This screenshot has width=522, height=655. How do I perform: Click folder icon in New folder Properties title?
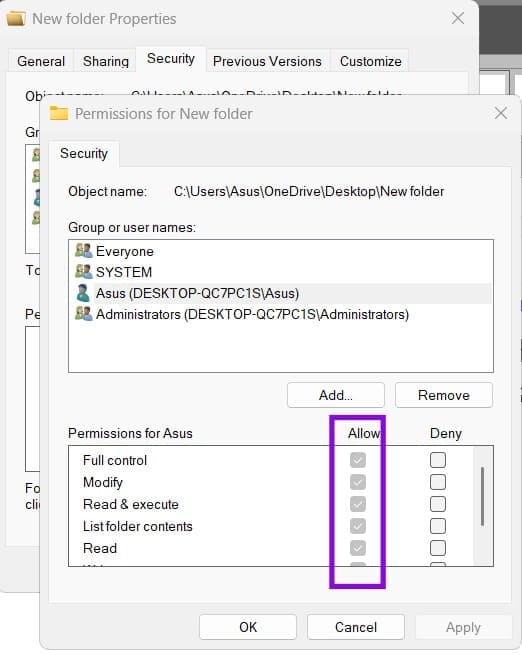(x=16, y=19)
